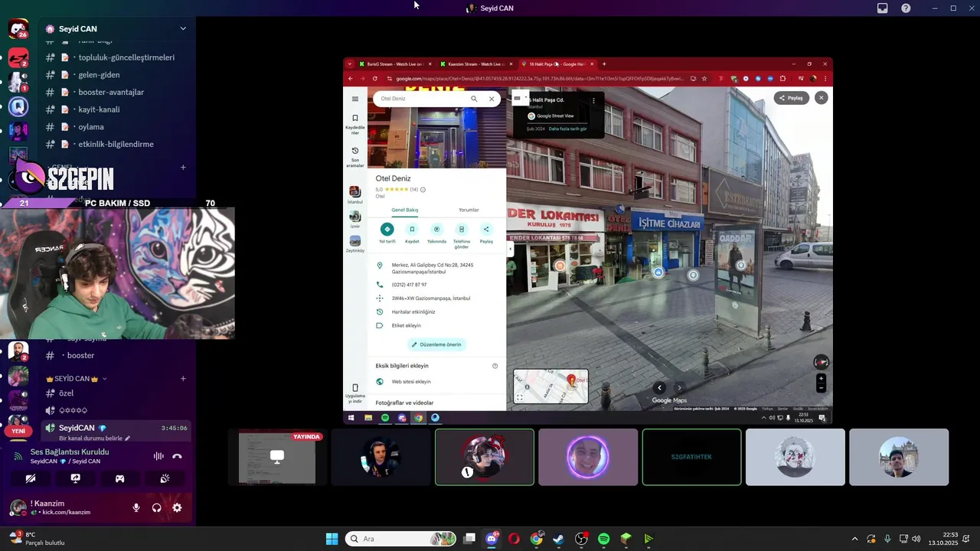980x551 pixels.
Task: Open the Discord inbox icon
Action: pyautogui.click(x=882, y=8)
